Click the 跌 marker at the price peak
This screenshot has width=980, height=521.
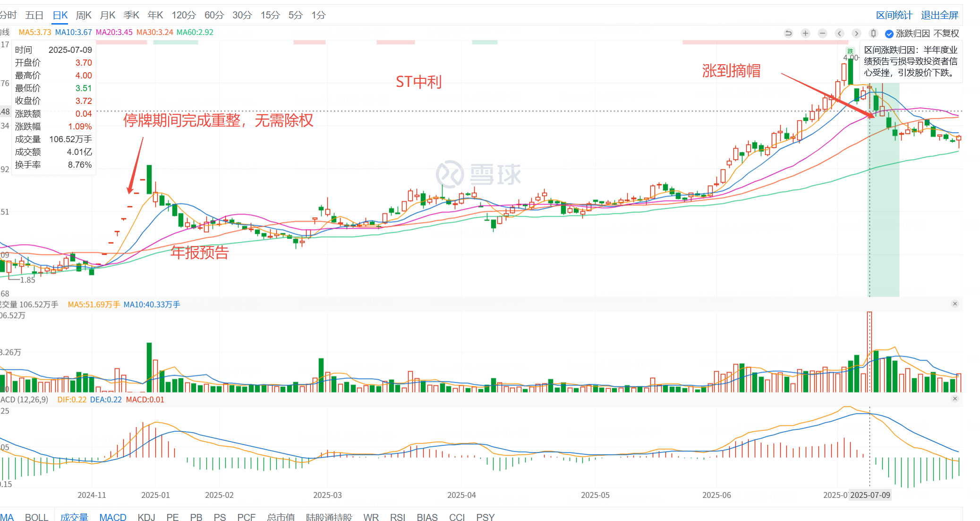[850, 51]
